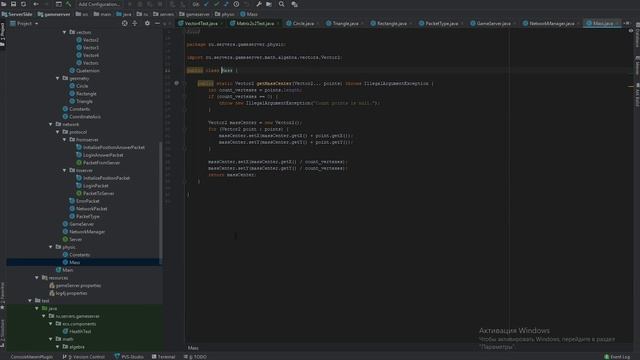Click physic breadcrumb in navigation bar

point(224,14)
